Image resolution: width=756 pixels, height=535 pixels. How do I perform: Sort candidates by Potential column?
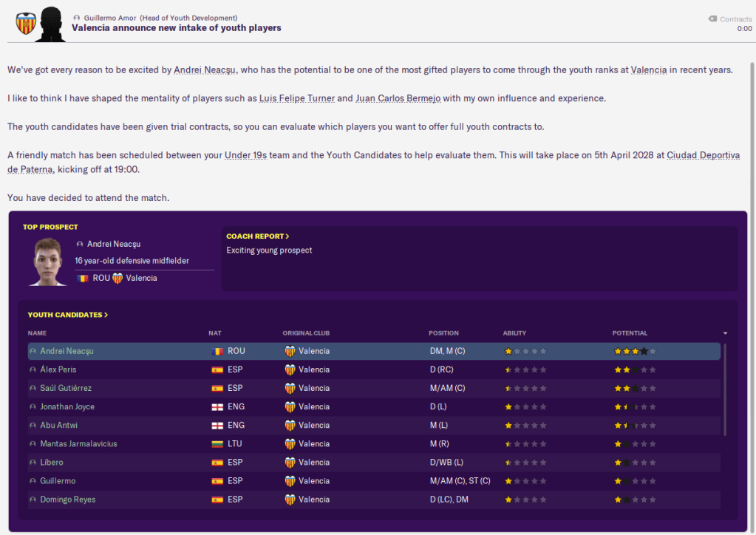[630, 333]
